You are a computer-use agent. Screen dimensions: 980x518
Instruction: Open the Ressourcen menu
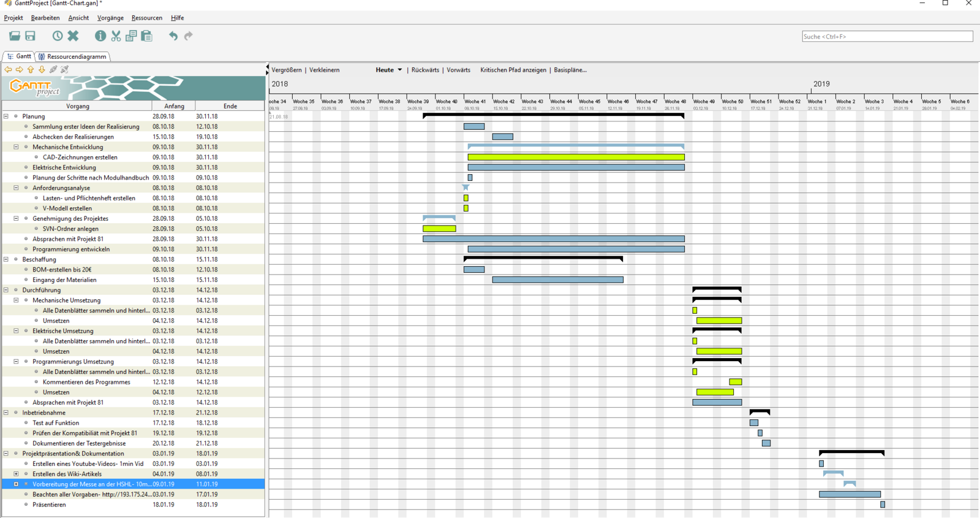(x=146, y=18)
